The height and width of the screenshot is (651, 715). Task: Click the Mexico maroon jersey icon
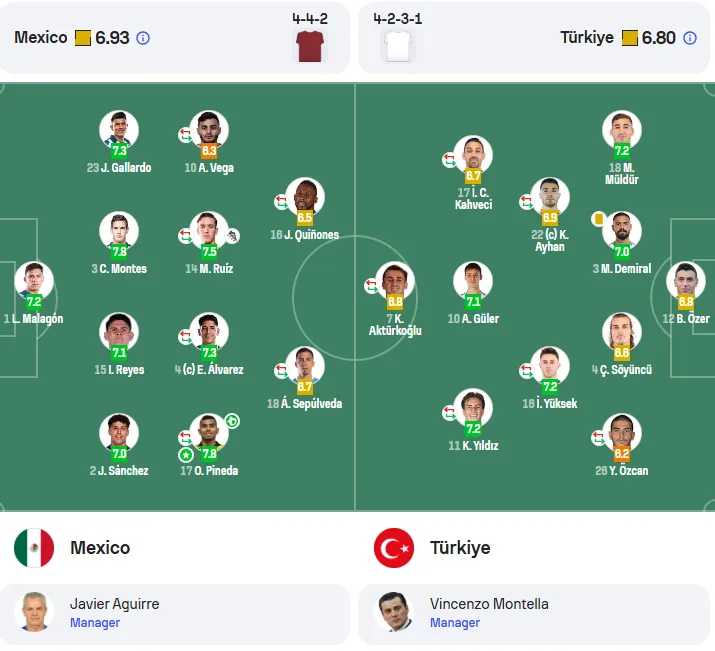(310, 46)
